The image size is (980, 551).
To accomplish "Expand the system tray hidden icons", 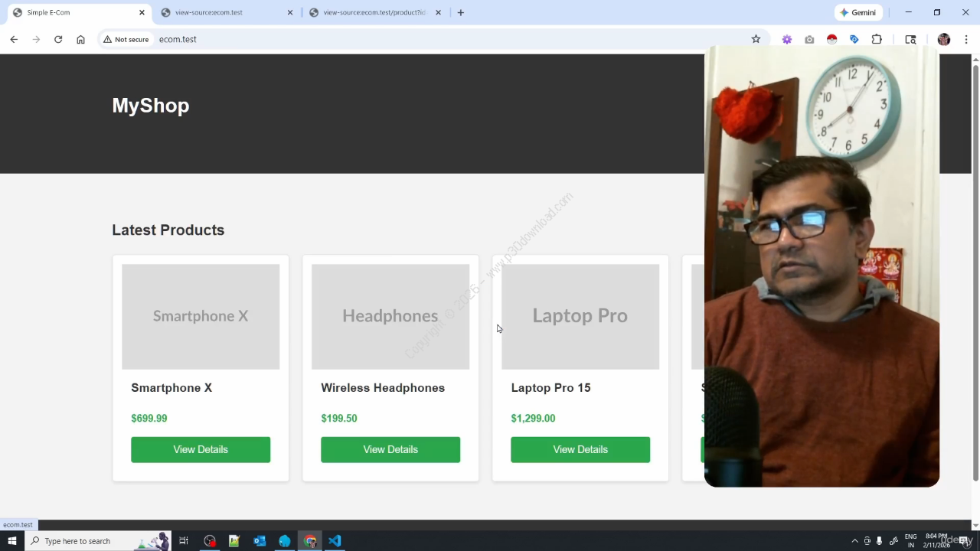I will click(854, 541).
